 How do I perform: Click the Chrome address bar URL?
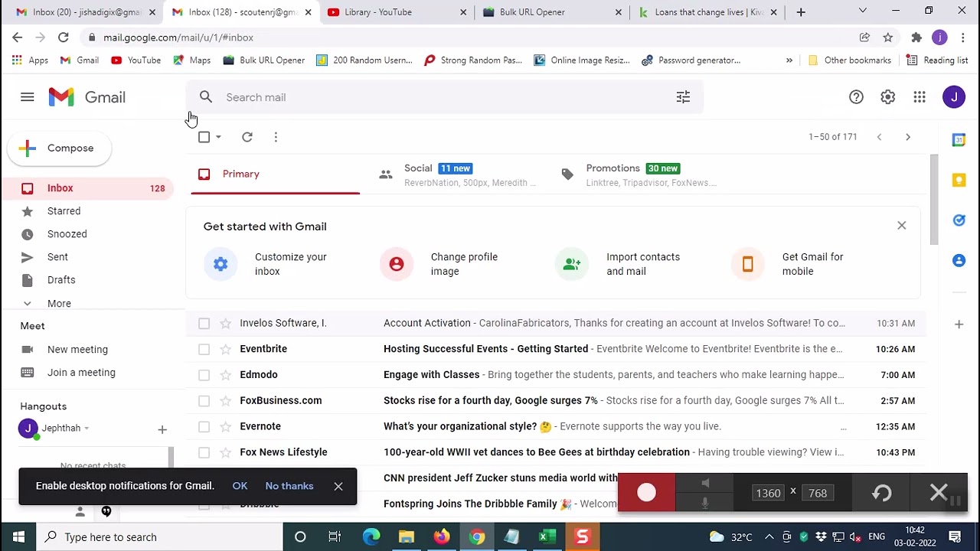178,37
